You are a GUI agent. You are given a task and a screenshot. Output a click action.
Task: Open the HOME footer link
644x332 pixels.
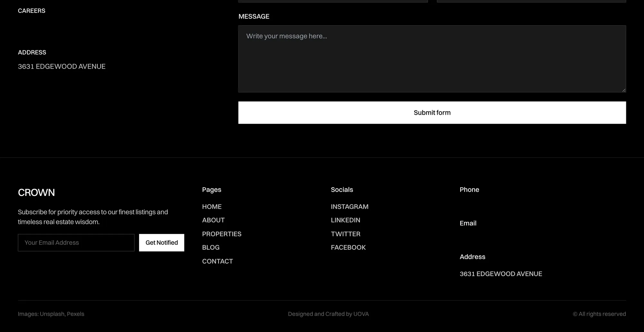(x=212, y=207)
